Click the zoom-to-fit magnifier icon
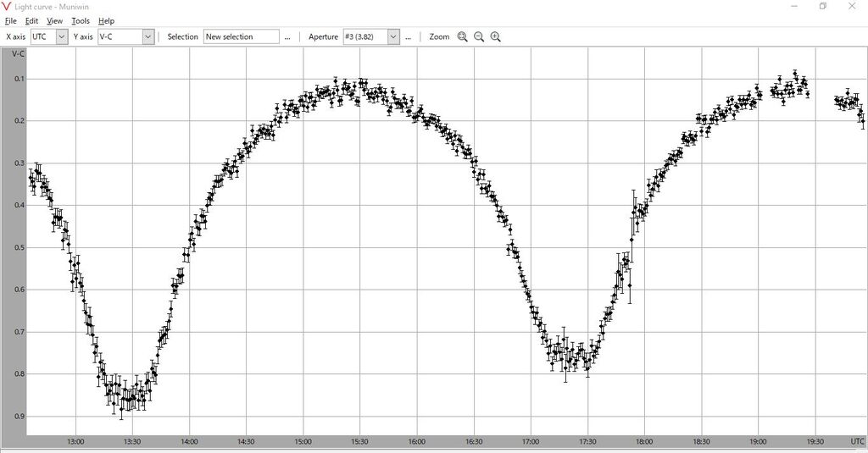This screenshot has height=453, width=868. [x=462, y=36]
